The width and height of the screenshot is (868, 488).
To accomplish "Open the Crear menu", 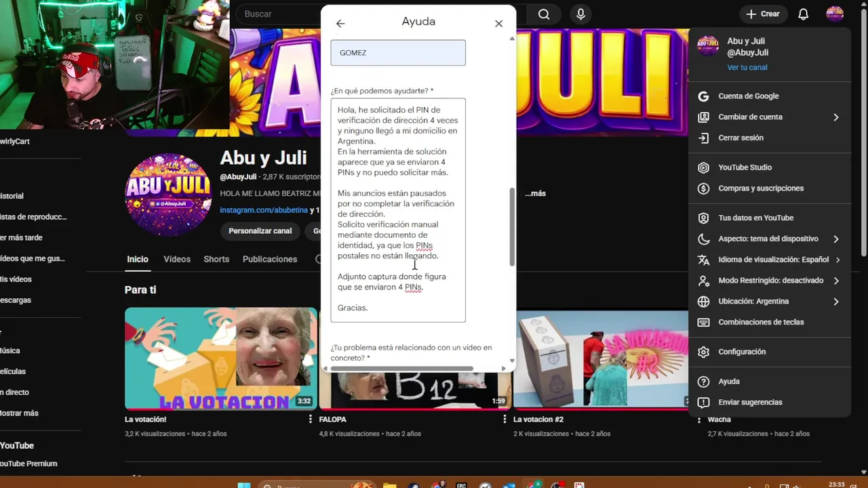I will [763, 14].
